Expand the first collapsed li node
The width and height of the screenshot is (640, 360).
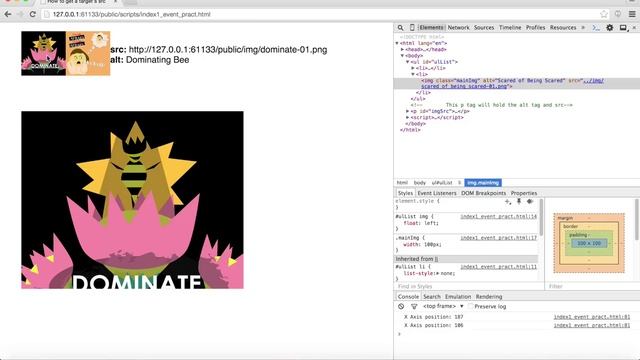coord(413,68)
